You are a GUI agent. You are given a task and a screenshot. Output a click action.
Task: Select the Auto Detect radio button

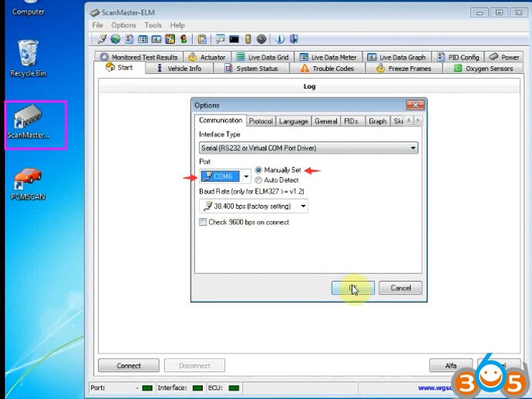[x=258, y=180]
